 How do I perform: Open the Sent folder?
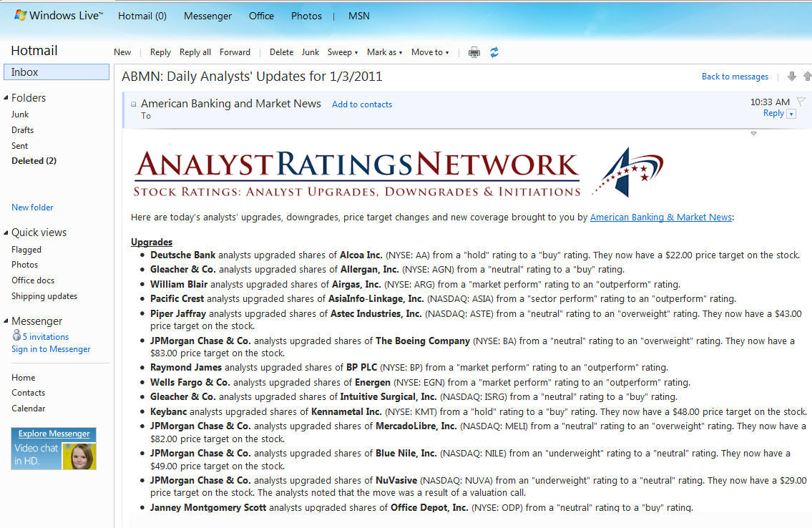(20, 146)
